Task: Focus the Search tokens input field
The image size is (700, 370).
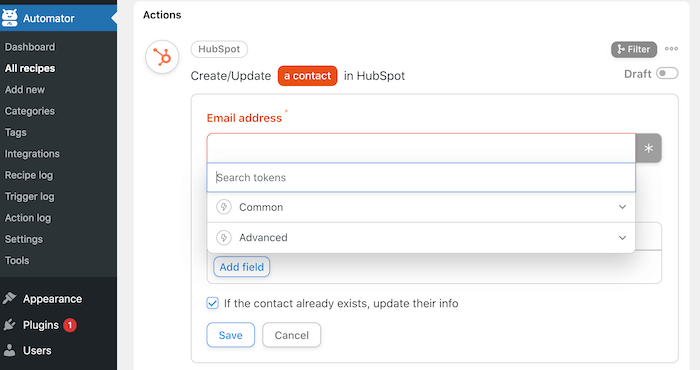Action: [421, 178]
